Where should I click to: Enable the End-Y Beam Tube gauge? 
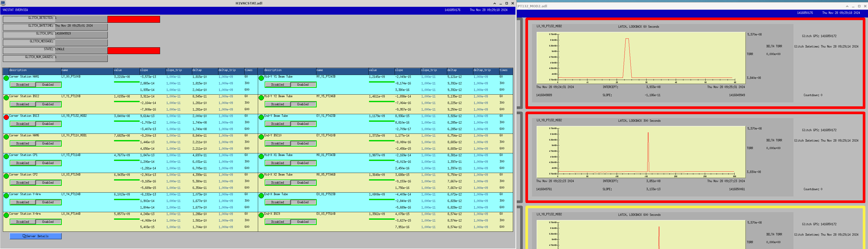[303, 124]
